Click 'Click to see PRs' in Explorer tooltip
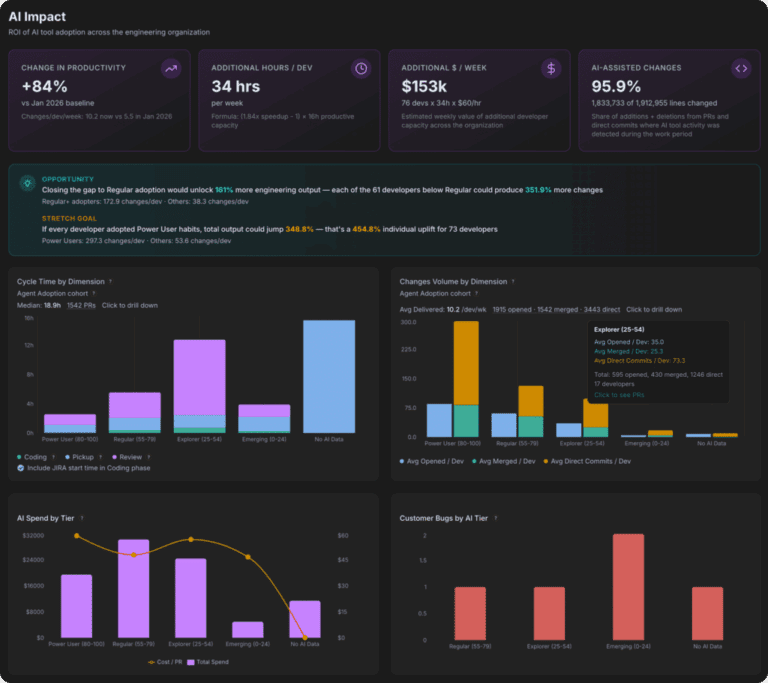 tap(619, 395)
